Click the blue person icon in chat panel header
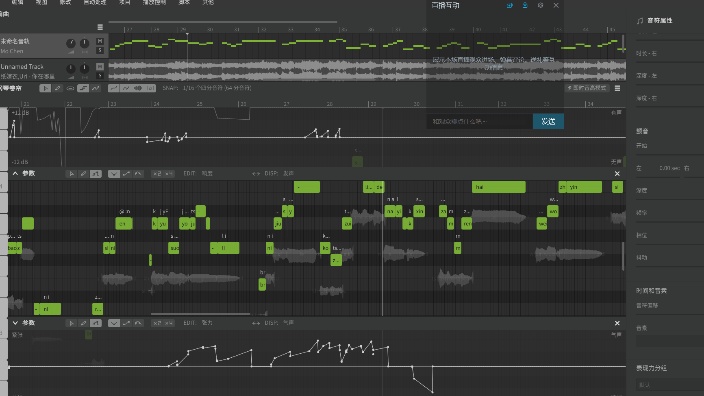704x396 pixels. coord(525,5)
